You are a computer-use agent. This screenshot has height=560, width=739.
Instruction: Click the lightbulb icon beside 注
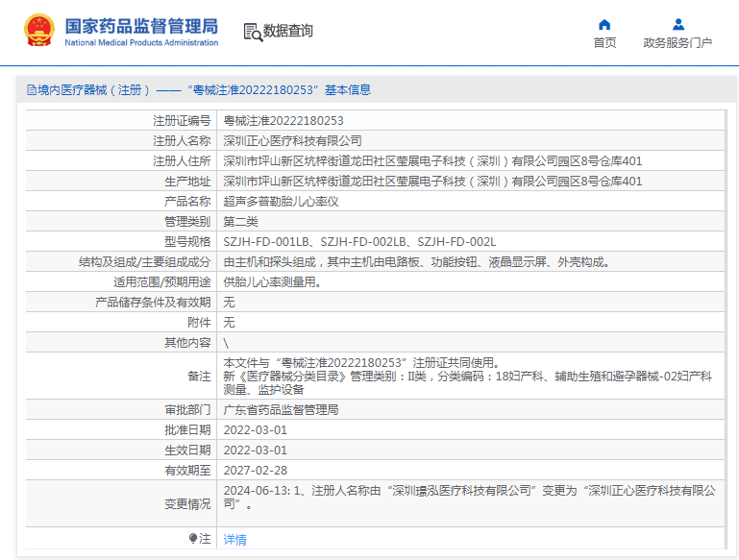click(x=193, y=538)
